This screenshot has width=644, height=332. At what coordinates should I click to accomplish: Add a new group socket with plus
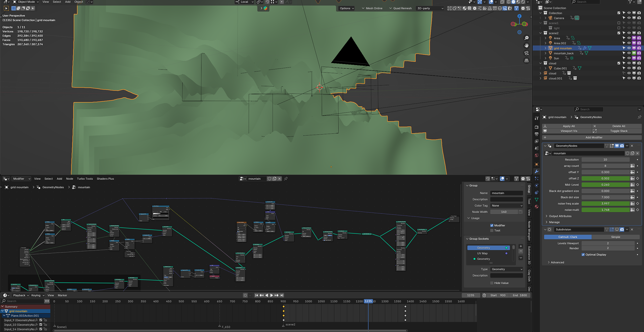(521, 247)
